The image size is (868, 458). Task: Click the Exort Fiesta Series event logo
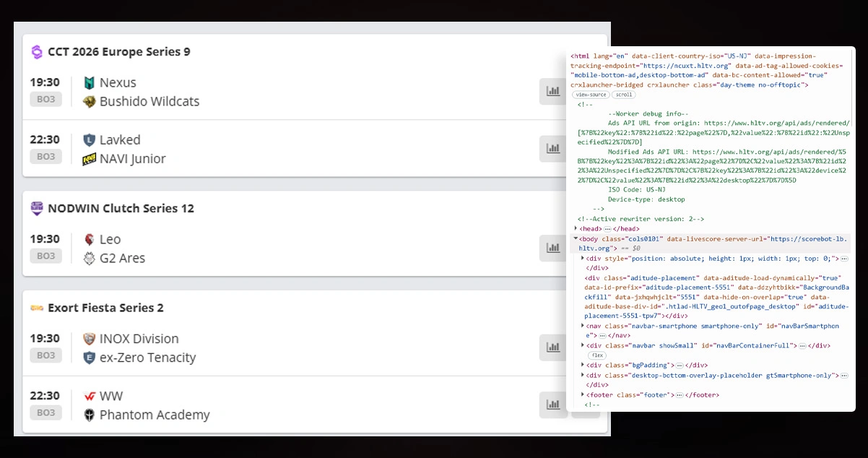(x=37, y=308)
